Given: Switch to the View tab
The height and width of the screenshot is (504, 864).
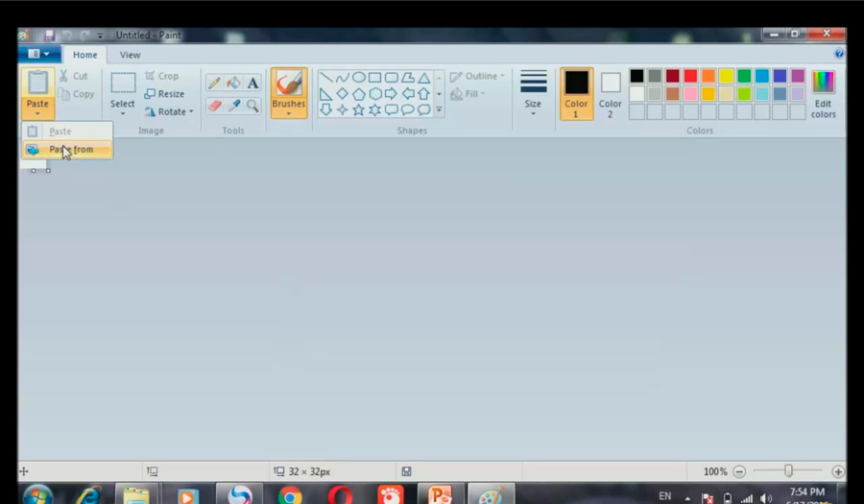Looking at the screenshot, I should pos(130,55).
